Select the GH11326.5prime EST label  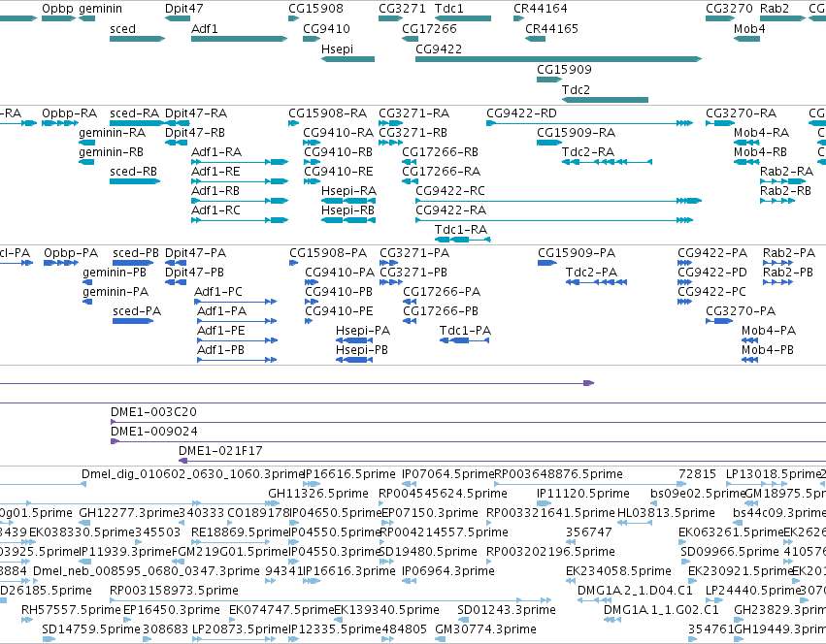click(318, 494)
